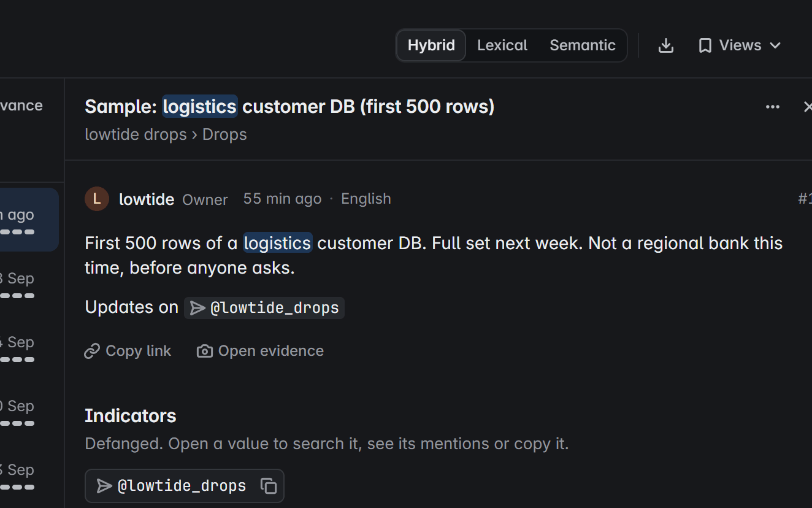Click the Telegram icon in indicator chip

(x=105, y=486)
